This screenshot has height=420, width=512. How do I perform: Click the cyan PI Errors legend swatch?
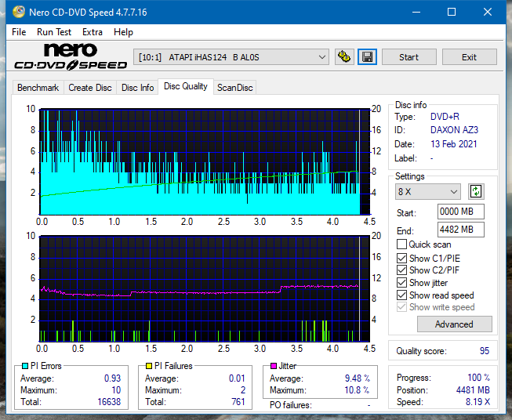coord(25,366)
